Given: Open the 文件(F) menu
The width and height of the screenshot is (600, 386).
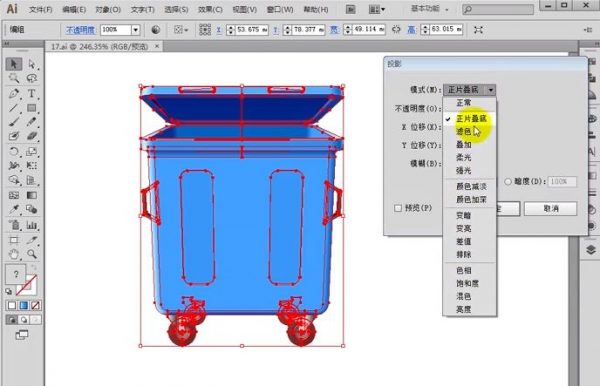Looking at the screenshot, I should coord(41,10).
